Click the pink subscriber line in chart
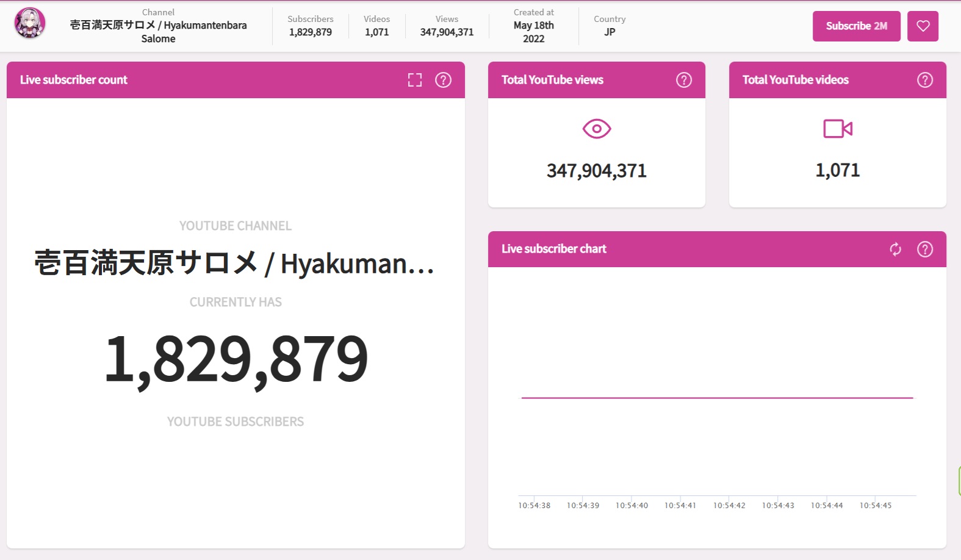The image size is (961, 560). [x=717, y=398]
